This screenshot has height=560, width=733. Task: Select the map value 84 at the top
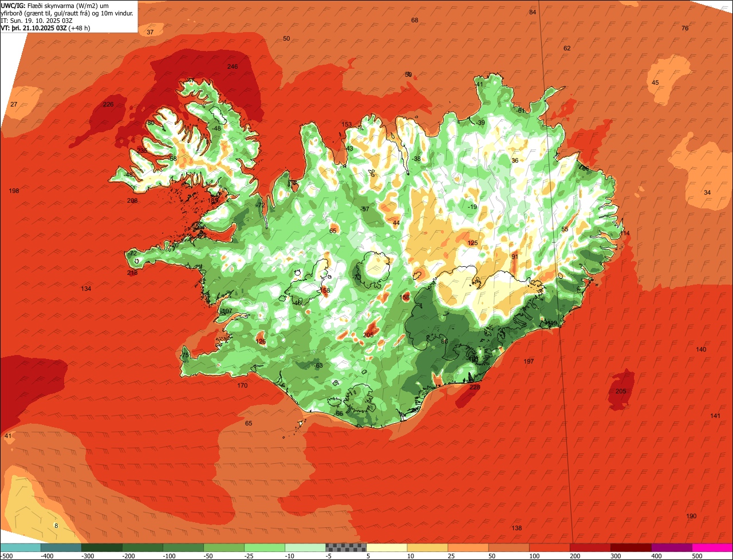tap(533, 12)
